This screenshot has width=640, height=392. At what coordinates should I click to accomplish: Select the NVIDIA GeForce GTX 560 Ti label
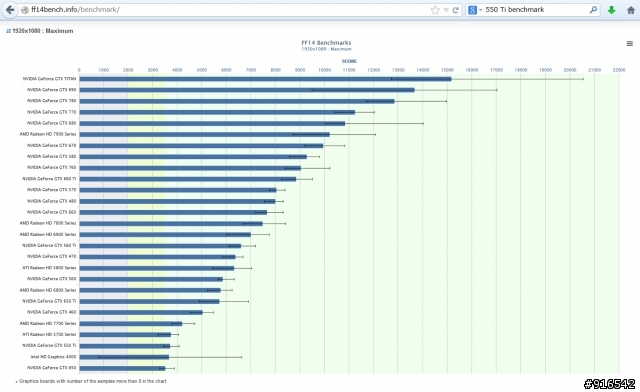(49, 245)
